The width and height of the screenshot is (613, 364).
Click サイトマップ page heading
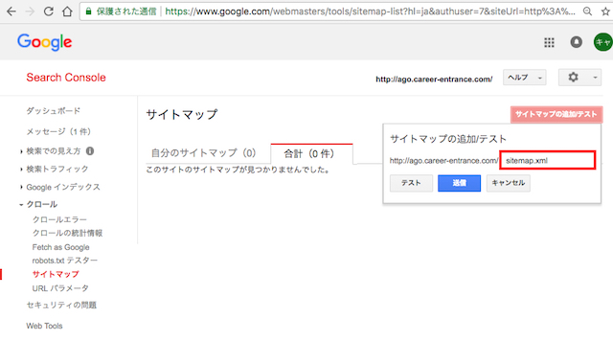point(182,115)
